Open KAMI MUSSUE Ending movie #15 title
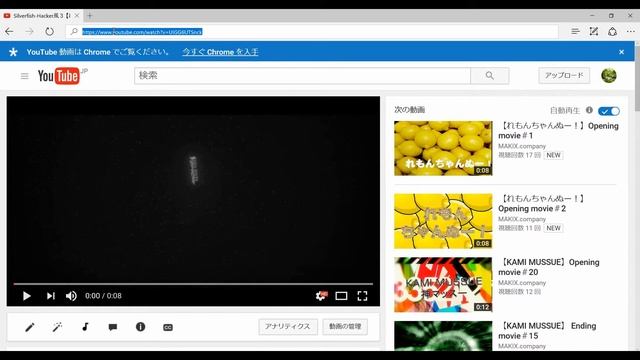This screenshot has height=360, width=640. (547, 331)
